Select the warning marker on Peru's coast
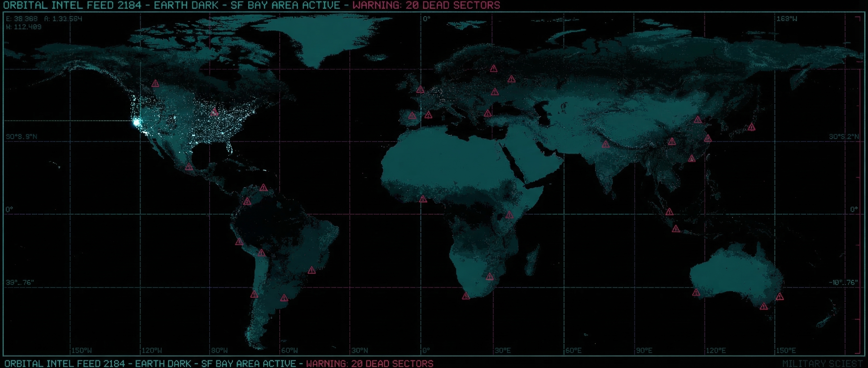The width and height of the screenshot is (868, 368). pos(239,242)
